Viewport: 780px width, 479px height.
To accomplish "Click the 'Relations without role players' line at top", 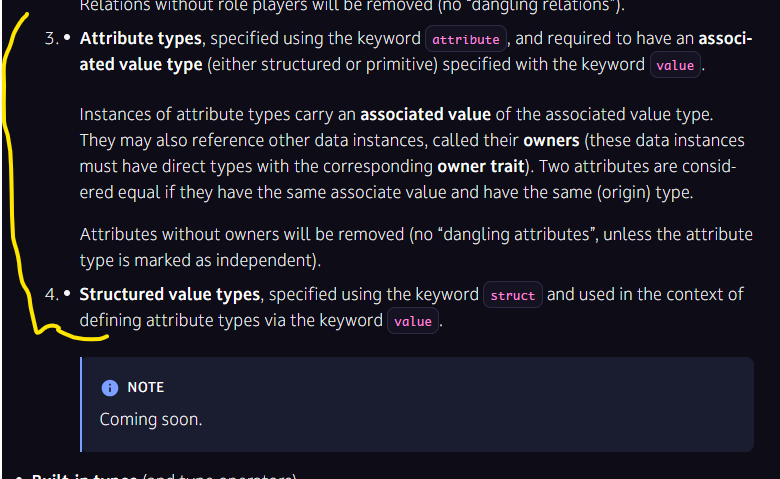I will [x=352, y=6].
